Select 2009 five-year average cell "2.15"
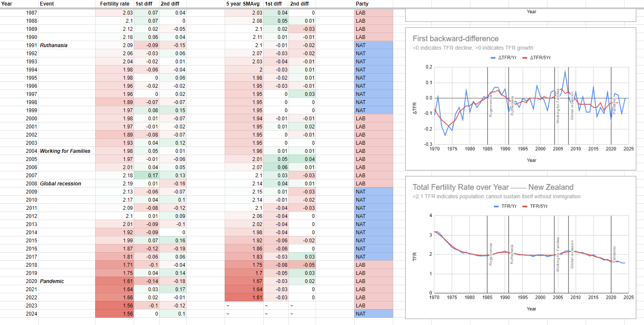Screen dimensions: 644x325 tap(244, 191)
